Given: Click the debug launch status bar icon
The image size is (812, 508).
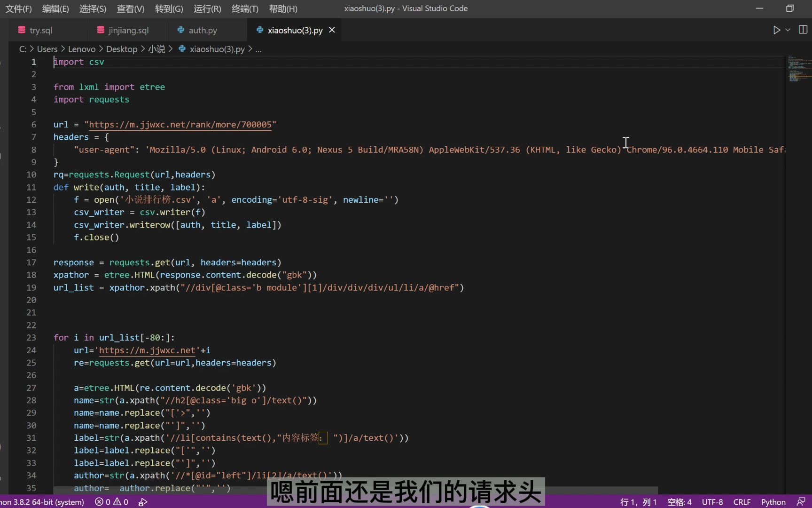Looking at the screenshot, I should (143, 502).
